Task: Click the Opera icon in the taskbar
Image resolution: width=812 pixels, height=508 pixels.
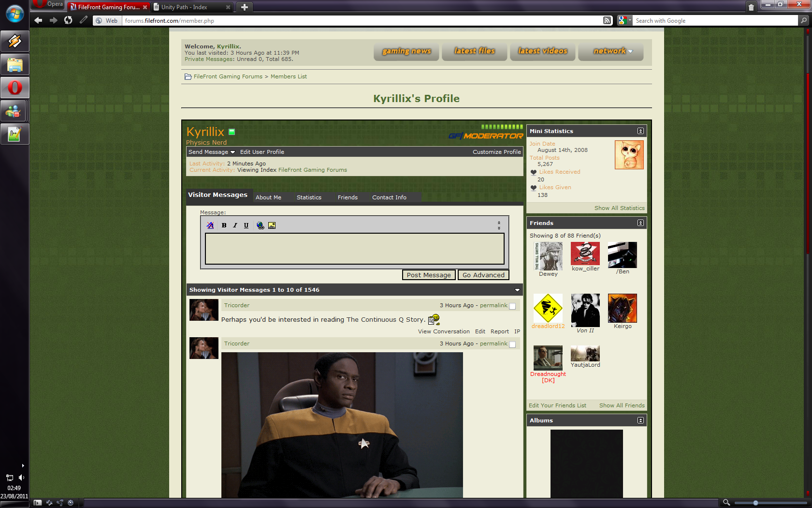Action: click(14, 88)
